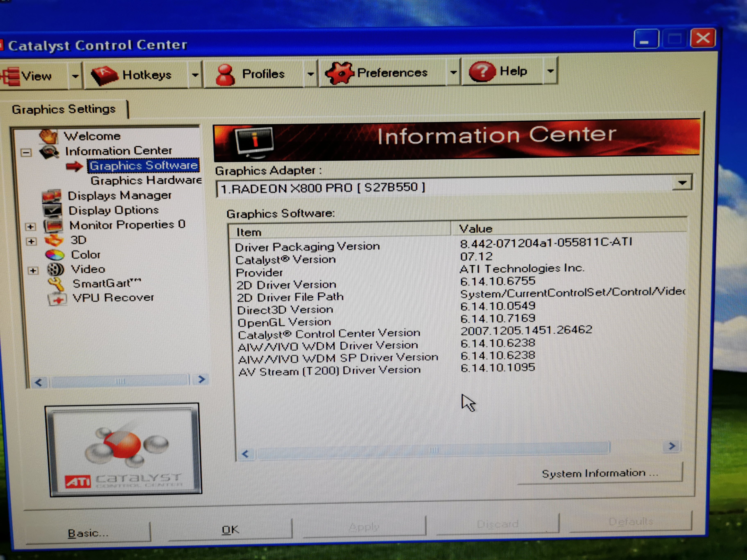Click tree panel scroll right arrow
Image resolution: width=747 pixels, height=560 pixels.
click(202, 379)
